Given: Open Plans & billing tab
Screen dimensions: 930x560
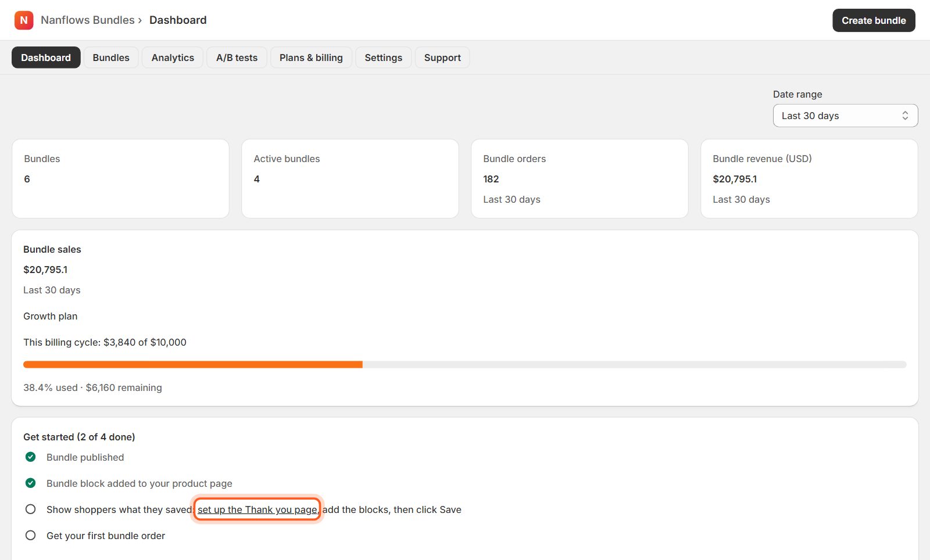Looking at the screenshot, I should tap(311, 58).
